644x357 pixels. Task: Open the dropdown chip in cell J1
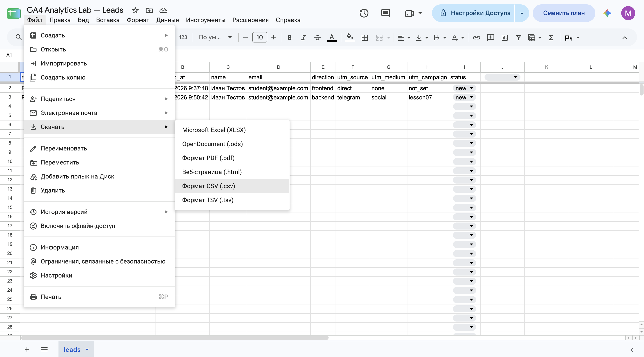[502, 77]
